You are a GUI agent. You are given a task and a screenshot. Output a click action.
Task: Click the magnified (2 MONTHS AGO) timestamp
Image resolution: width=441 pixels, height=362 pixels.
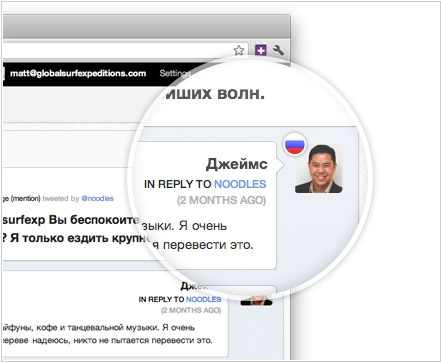click(221, 200)
